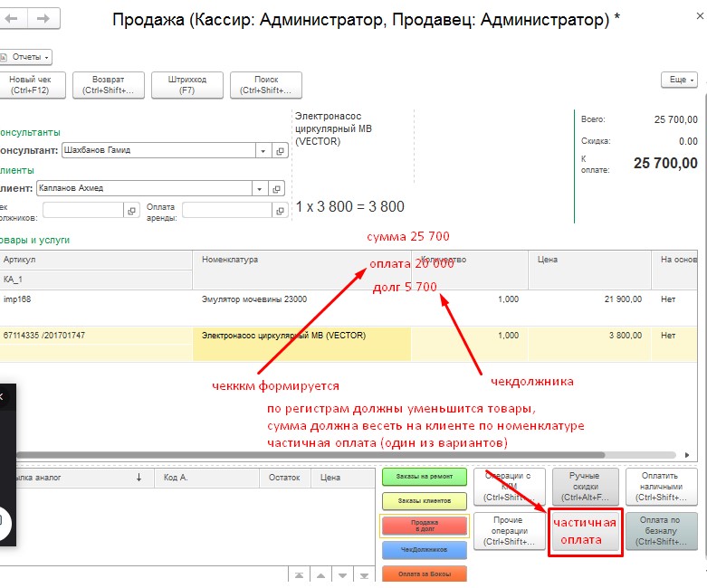707x588 pixels.
Task: Go forward with the right arrow button
Action: click(43, 18)
